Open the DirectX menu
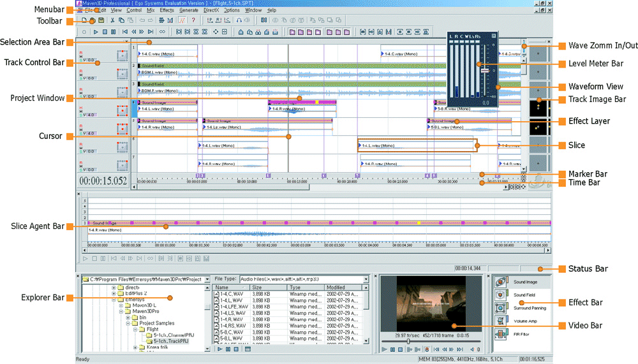The image size is (638, 364). [211, 10]
